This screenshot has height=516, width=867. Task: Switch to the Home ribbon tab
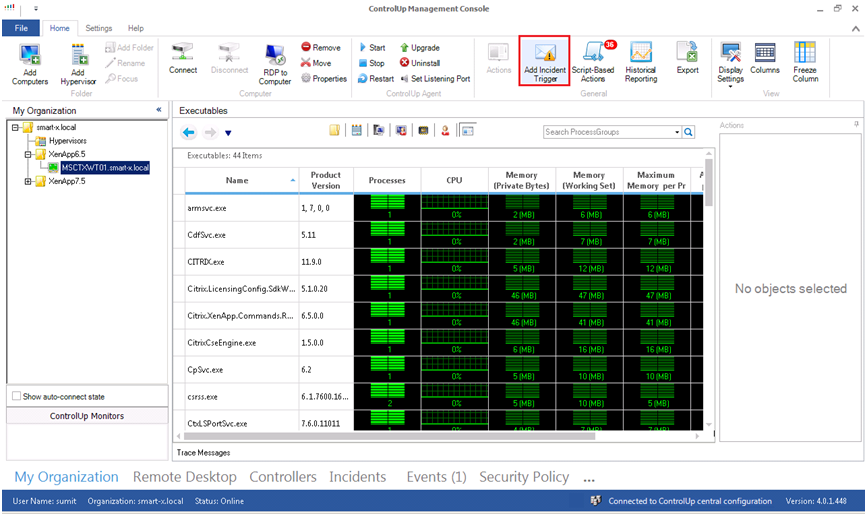(60, 28)
